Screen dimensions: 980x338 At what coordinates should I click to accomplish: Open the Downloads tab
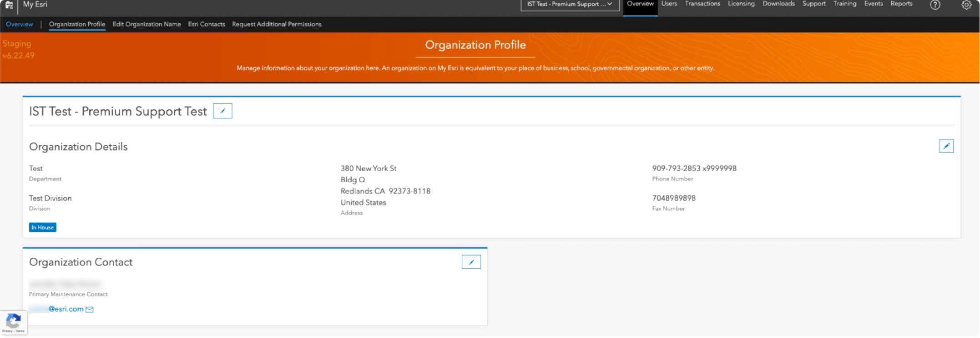point(778,4)
